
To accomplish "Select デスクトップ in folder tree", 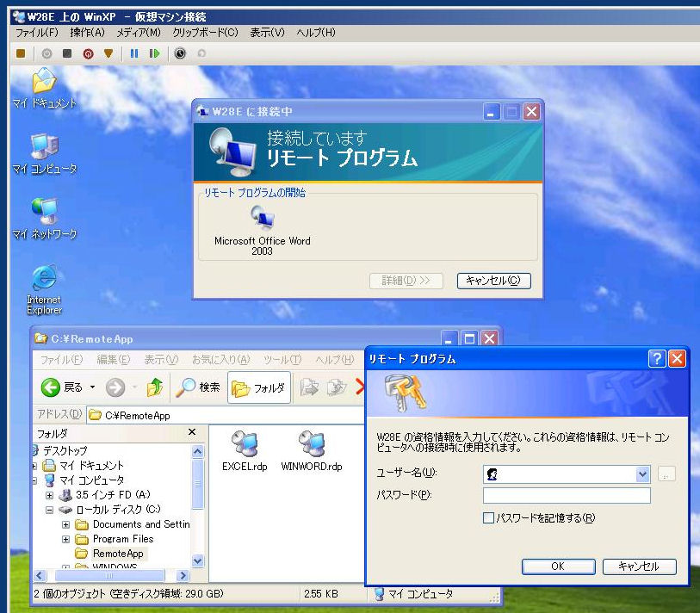I will pos(65,450).
